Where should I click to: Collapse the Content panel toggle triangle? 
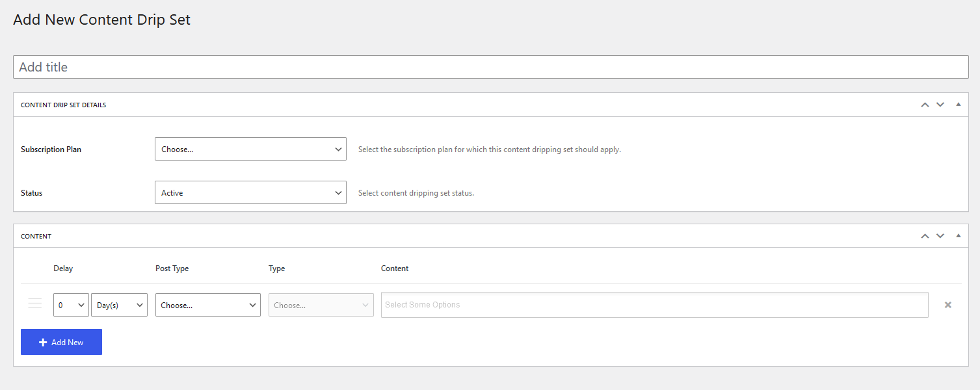click(x=958, y=236)
